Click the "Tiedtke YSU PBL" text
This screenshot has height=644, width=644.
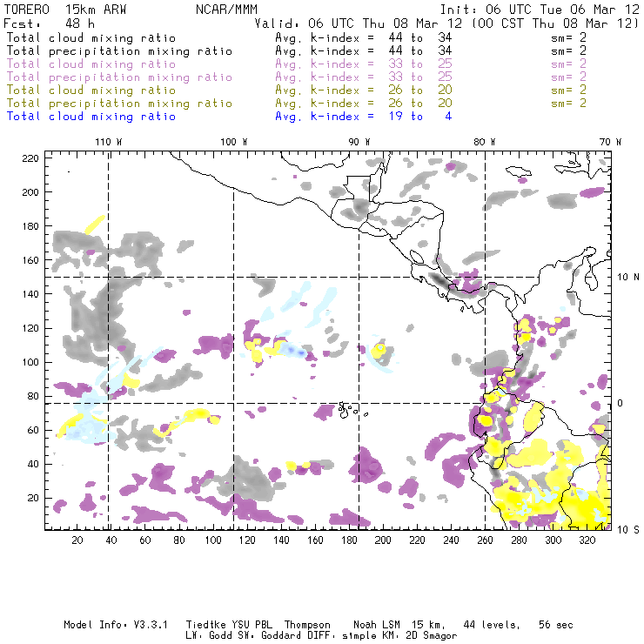coord(229,625)
